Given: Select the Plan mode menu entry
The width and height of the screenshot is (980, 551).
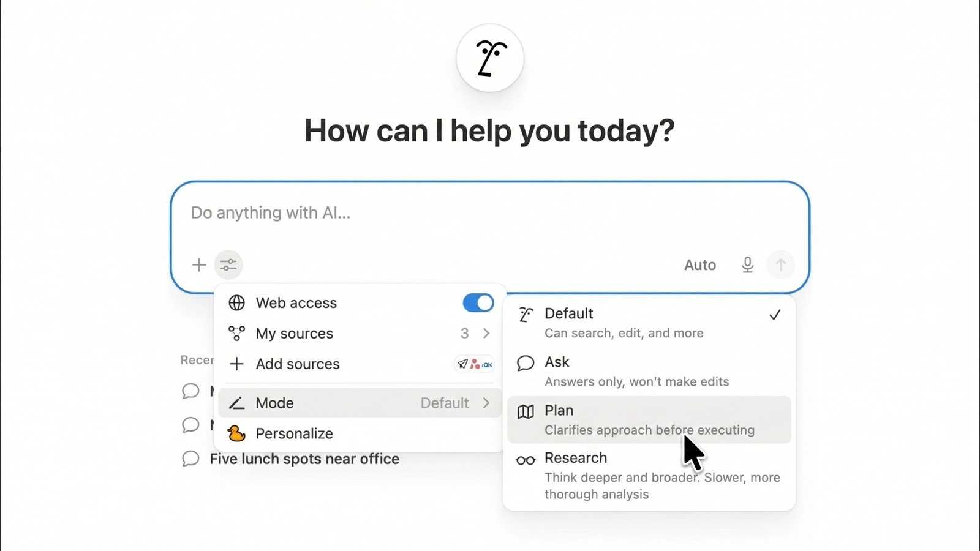Looking at the screenshot, I should [x=649, y=420].
